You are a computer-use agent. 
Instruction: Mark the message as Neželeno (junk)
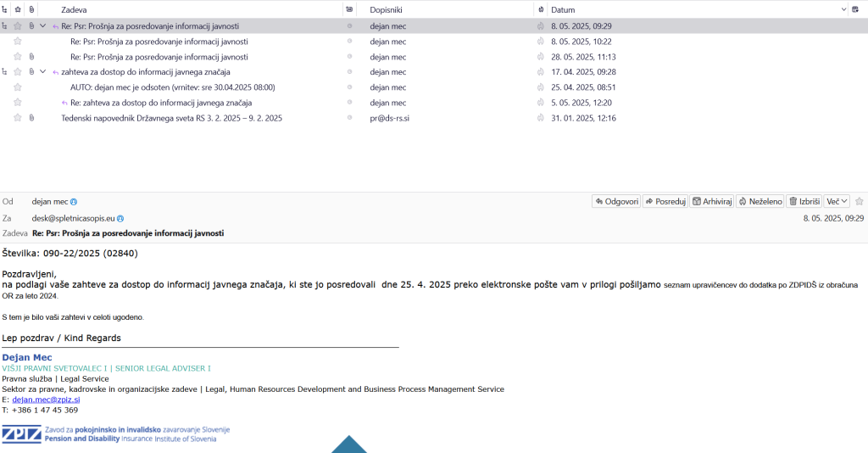tap(759, 202)
